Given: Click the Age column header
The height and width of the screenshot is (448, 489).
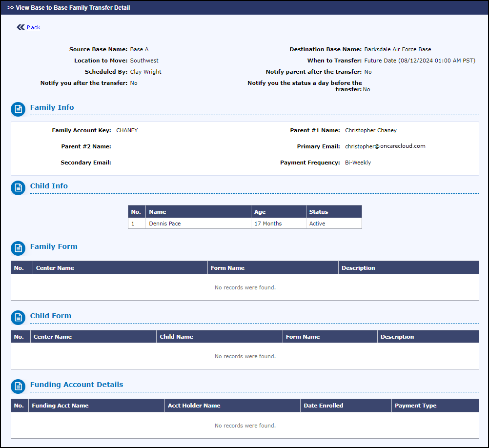Looking at the screenshot, I should click(279, 212).
